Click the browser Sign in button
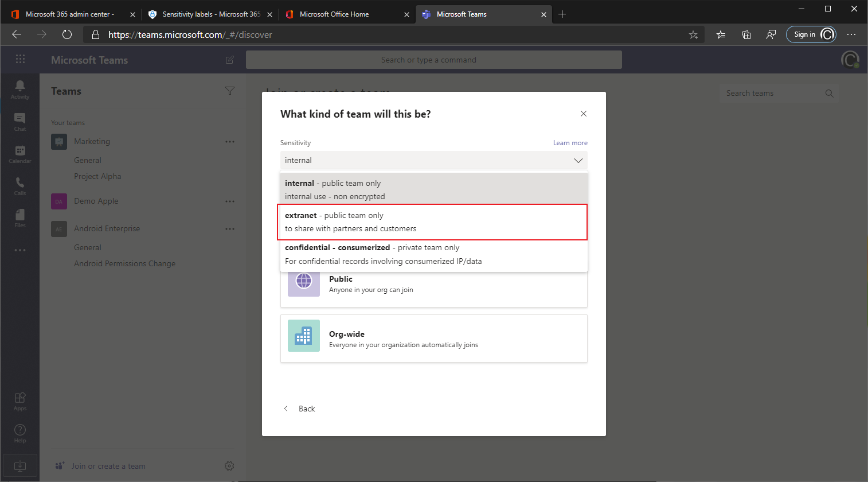This screenshot has width=868, height=482. coord(811,35)
